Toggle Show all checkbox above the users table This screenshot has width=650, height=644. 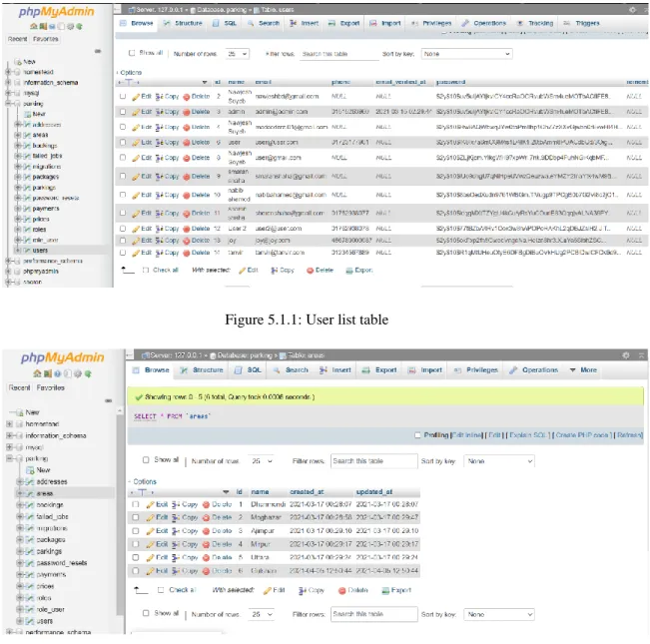pos(132,53)
